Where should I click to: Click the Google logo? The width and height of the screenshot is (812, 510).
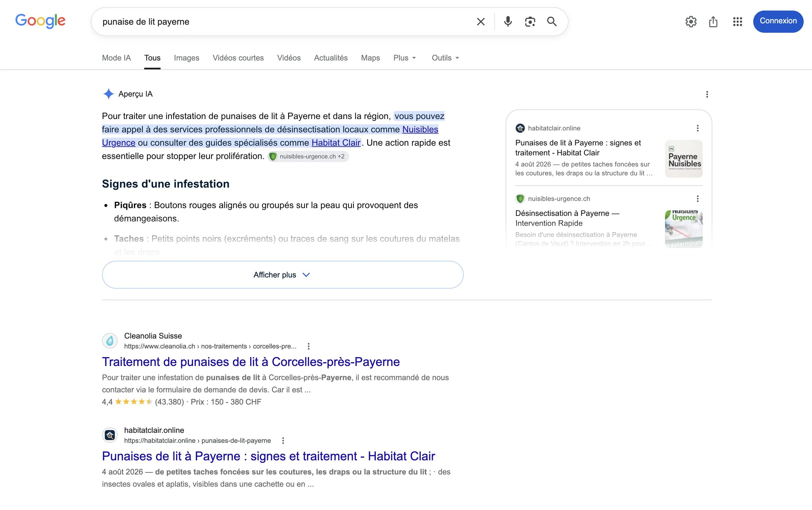[x=40, y=21]
